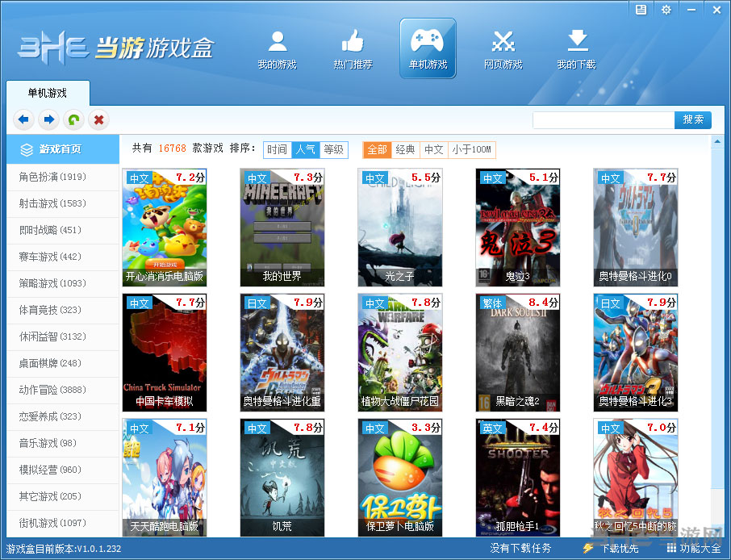Screen dimensions: 731x560
Task: Open 模拟经营 (960) category
Action: click(x=63, y=469)
